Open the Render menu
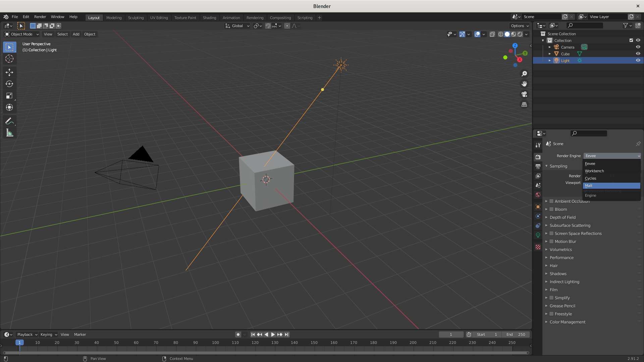Viewport: 644px width, 362px height. pyautogui.click(x=40, y=17)
